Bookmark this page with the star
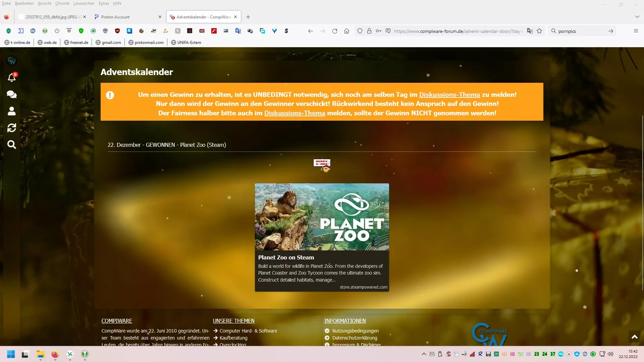 point(539,31)
